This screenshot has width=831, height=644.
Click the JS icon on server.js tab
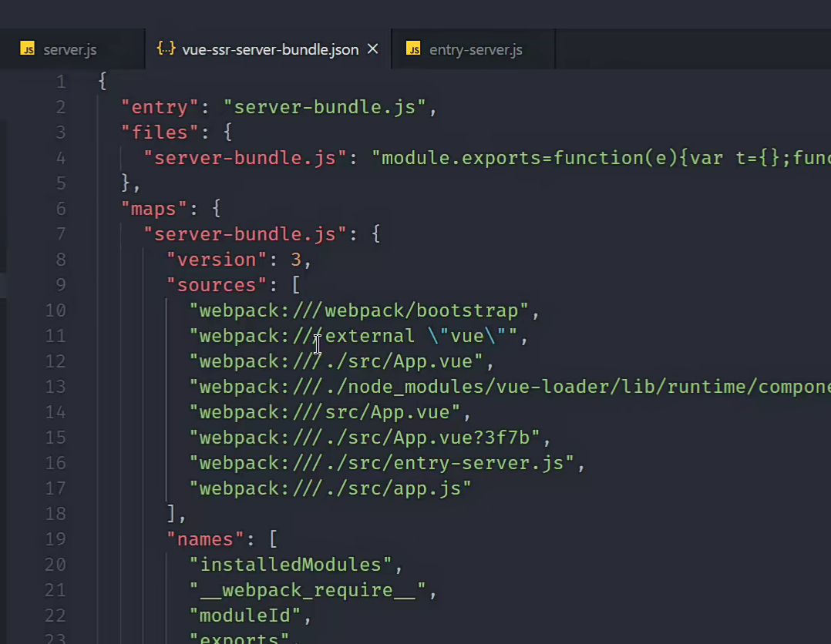point(27,50)
